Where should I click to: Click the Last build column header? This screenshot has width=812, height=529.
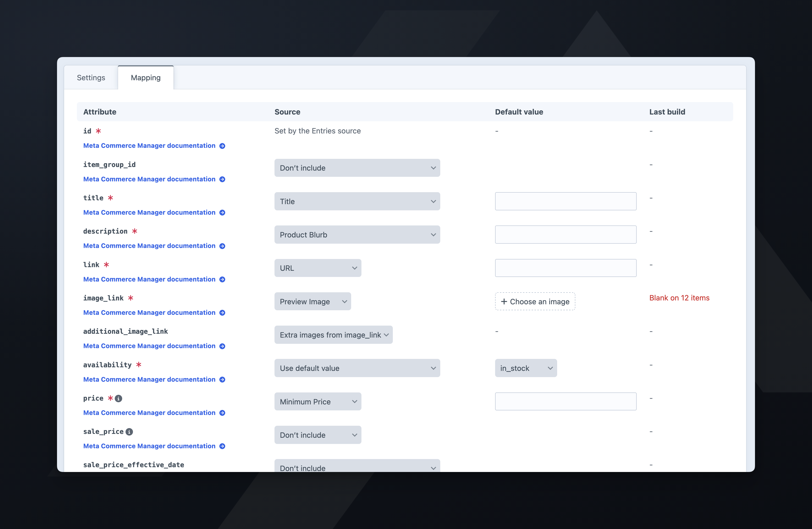point(667,112)
